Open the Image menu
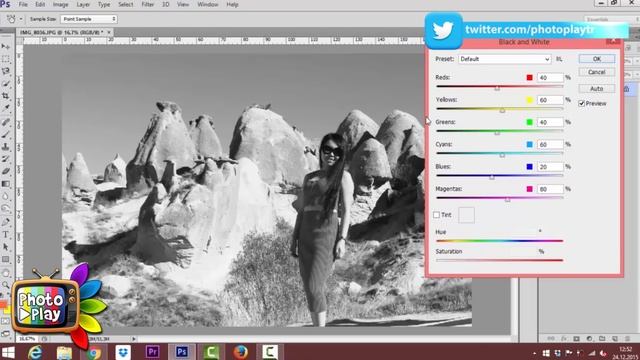Image resolution: width=640 pixels, height=360 pixels. 60,4
